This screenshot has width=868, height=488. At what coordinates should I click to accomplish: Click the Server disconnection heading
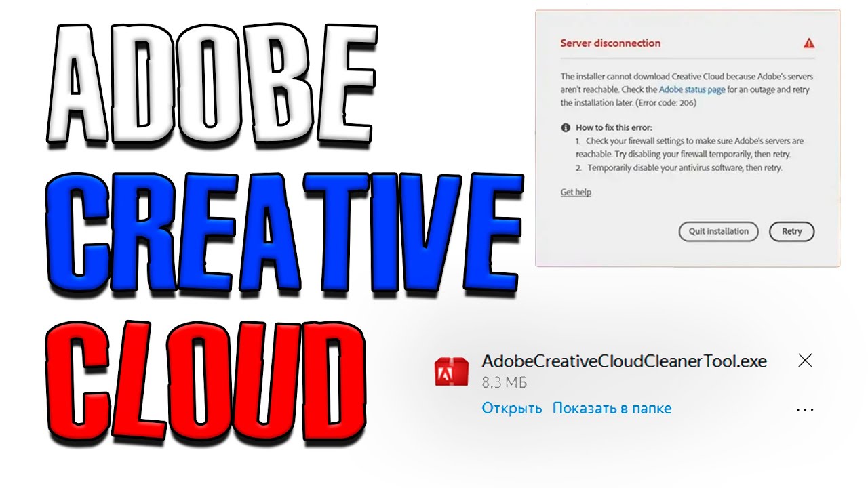[x=610, y=43]
